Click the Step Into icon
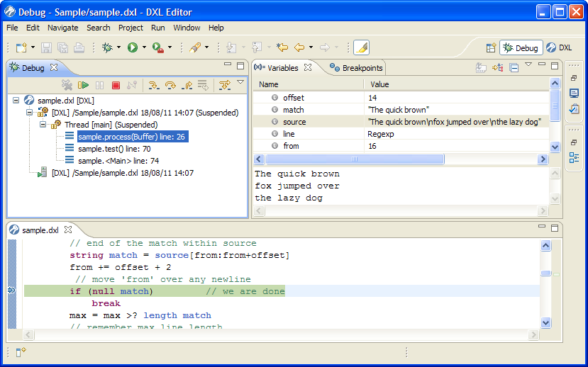 point(154,86)
